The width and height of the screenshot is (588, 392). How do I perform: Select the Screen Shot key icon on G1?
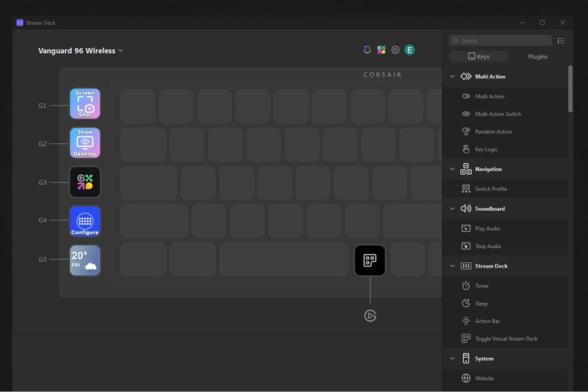85,103
